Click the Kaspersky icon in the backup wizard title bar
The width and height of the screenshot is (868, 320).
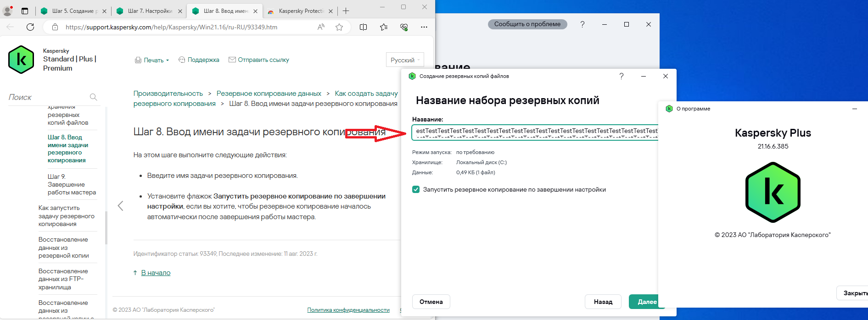tap(412, 76)
